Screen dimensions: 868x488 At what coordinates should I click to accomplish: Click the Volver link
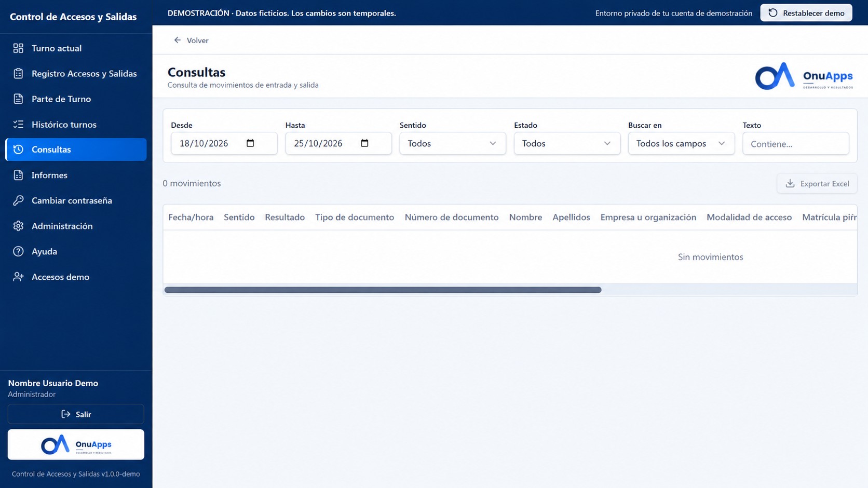(191, 40)
